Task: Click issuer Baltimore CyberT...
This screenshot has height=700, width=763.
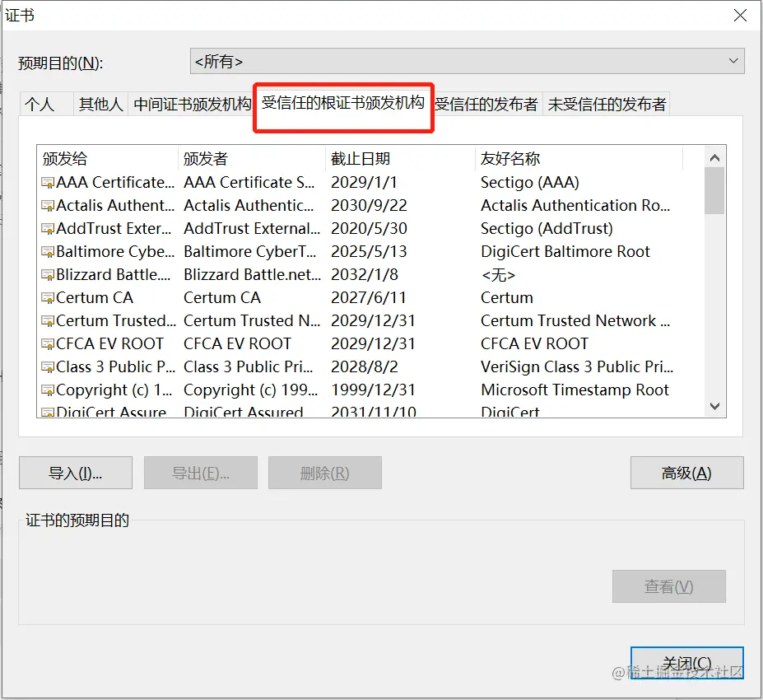Action: tap(249, 252)
